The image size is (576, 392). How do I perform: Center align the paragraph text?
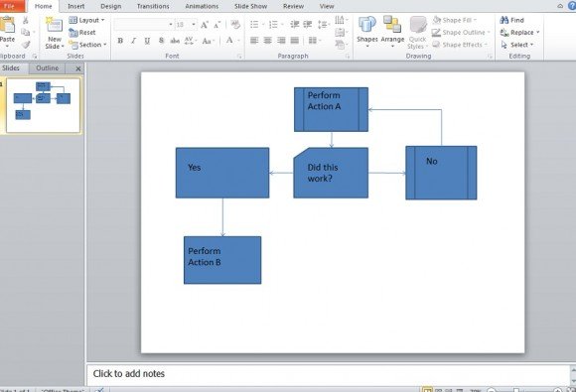[268, 41]
